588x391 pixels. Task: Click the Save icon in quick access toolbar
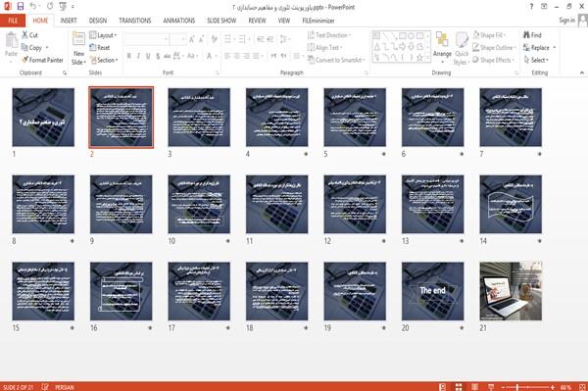(21, 7)
